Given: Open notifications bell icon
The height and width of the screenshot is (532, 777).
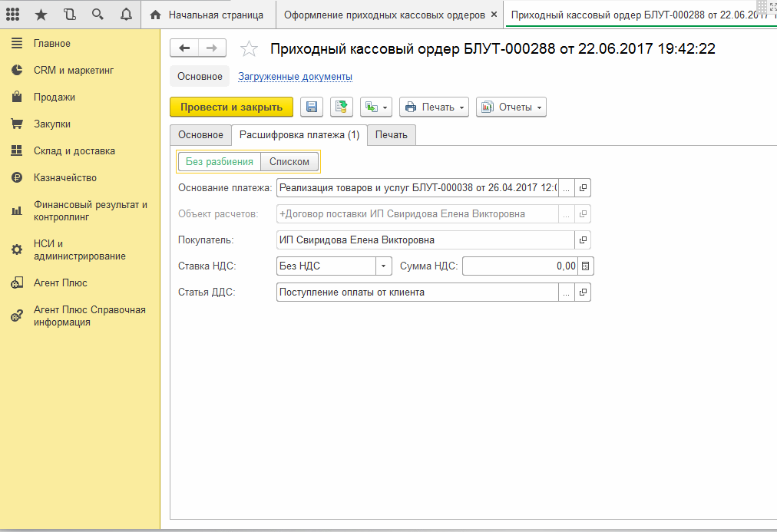Looking at the screenshot, I should 126,15.
